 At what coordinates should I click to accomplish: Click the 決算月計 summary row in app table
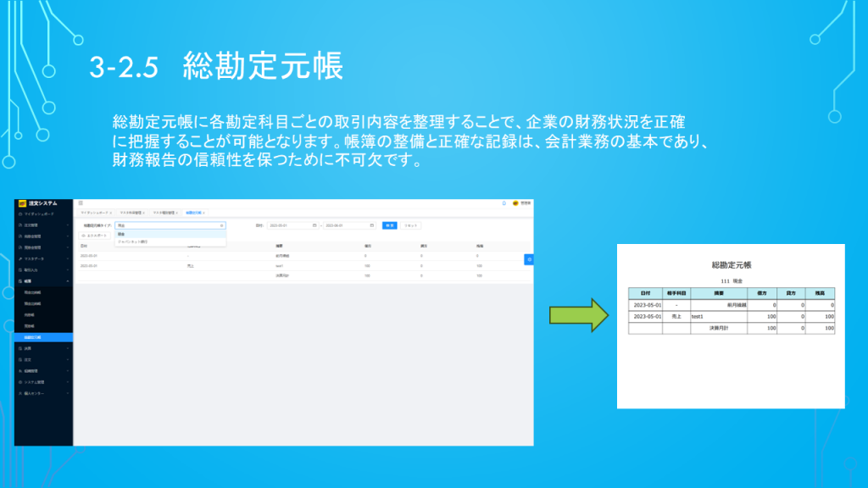click(x=303, y=275)
